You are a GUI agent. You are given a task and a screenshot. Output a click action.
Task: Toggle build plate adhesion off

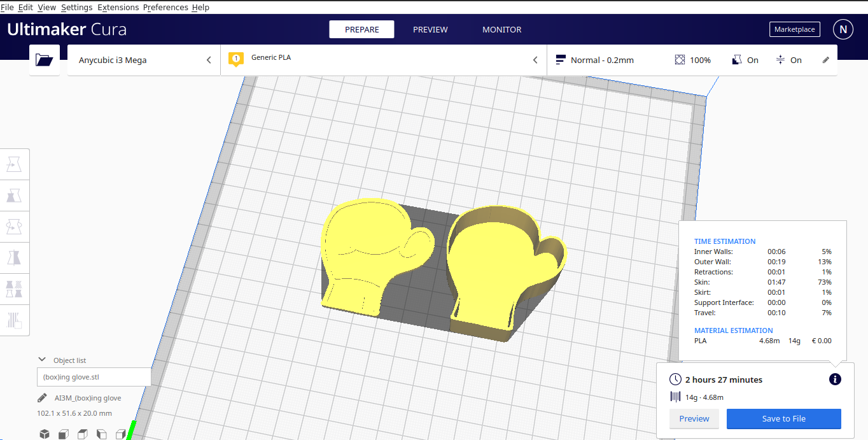click(x=789, y=59)
